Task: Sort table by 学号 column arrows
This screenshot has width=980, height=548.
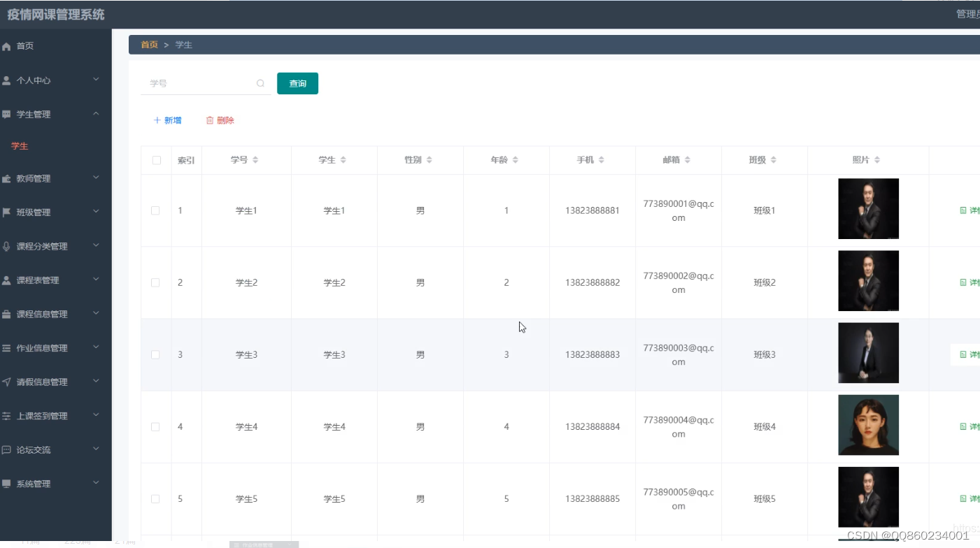Action: pos(255,160)
